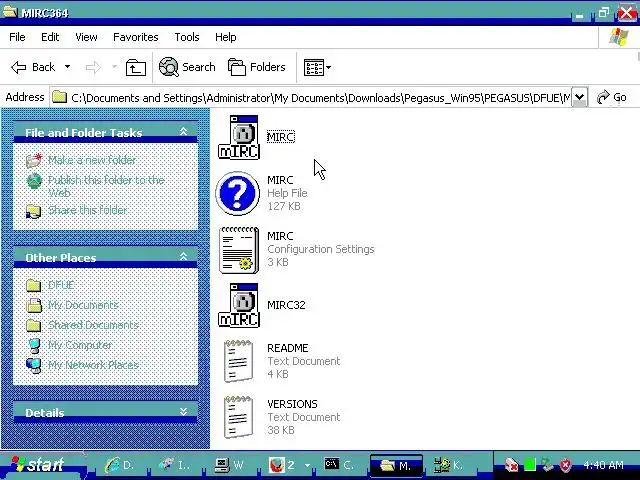Open the Edit menu

click(50, 37)
